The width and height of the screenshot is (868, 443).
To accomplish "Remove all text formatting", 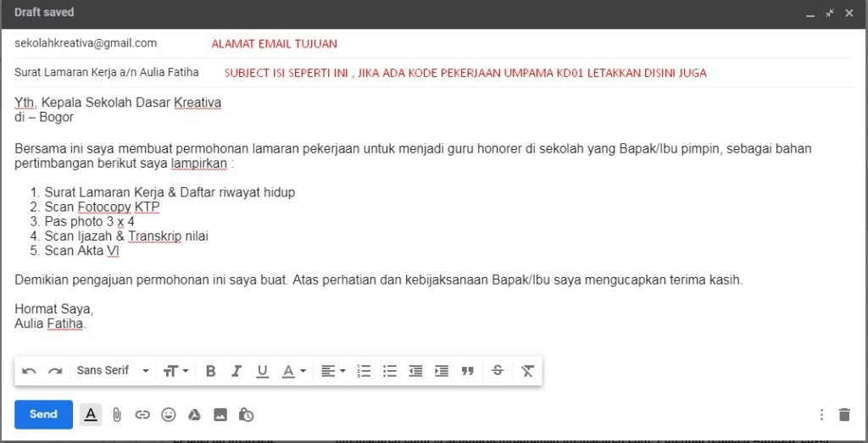I will 527,371.
